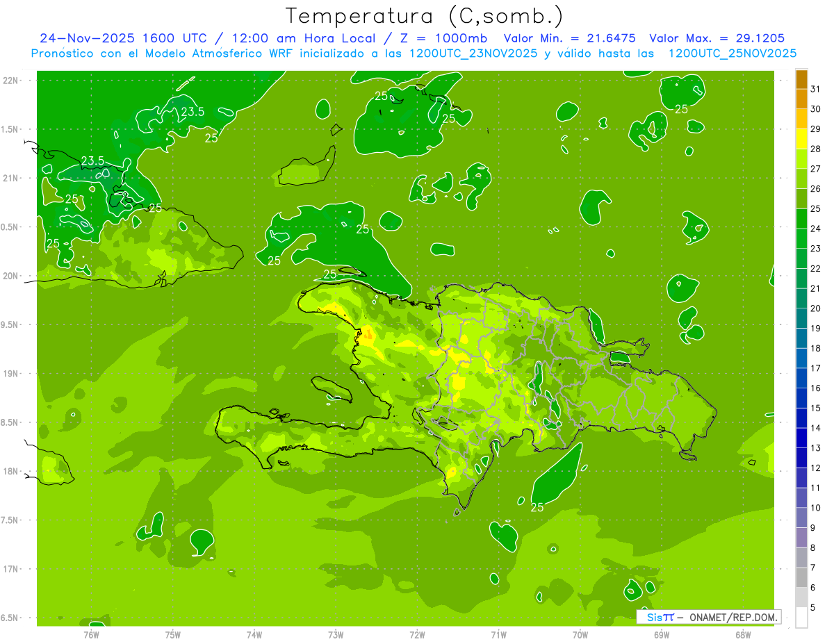Click the '7.5N' latitude axis label
This screenshot has height=644, width=834.
(10, 520)
